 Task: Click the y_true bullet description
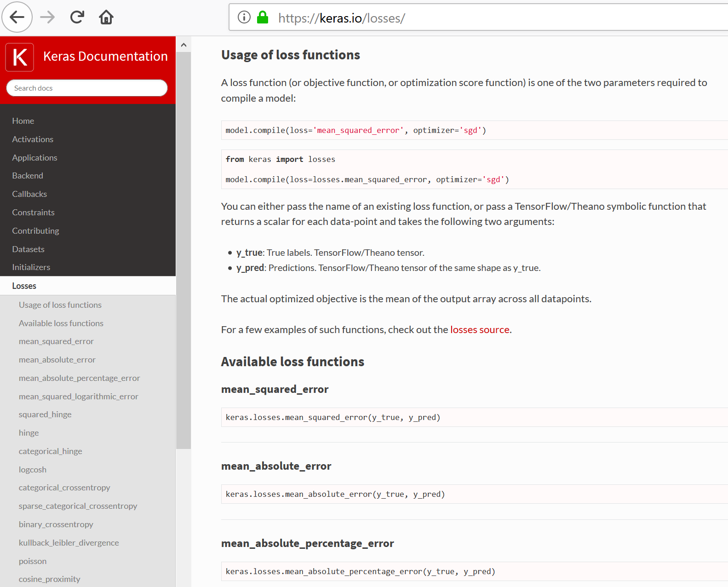330,253
